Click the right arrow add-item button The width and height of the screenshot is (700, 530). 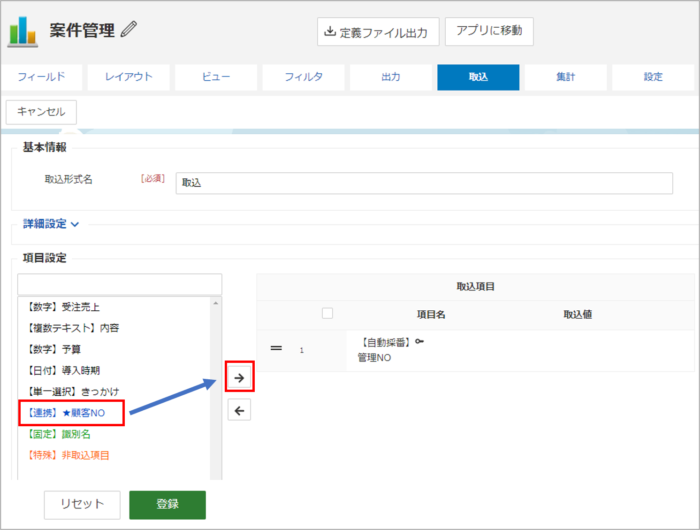(239, 378)
